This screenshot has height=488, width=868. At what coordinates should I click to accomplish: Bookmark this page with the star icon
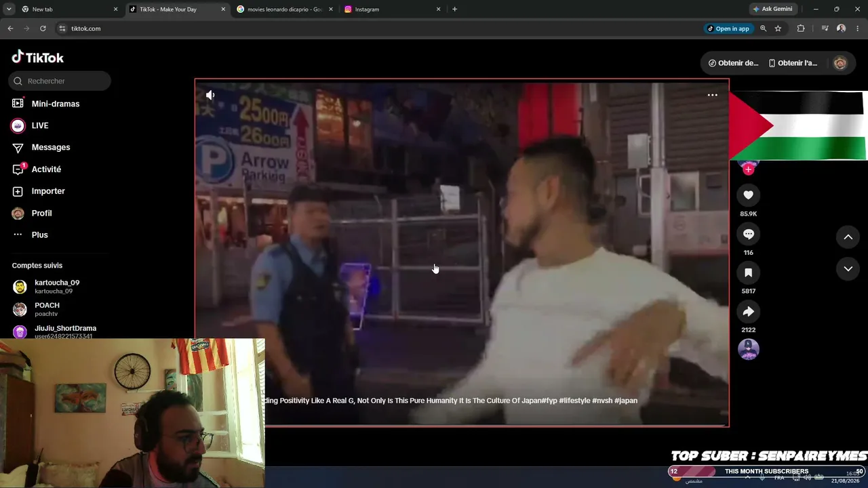[778, 28]
